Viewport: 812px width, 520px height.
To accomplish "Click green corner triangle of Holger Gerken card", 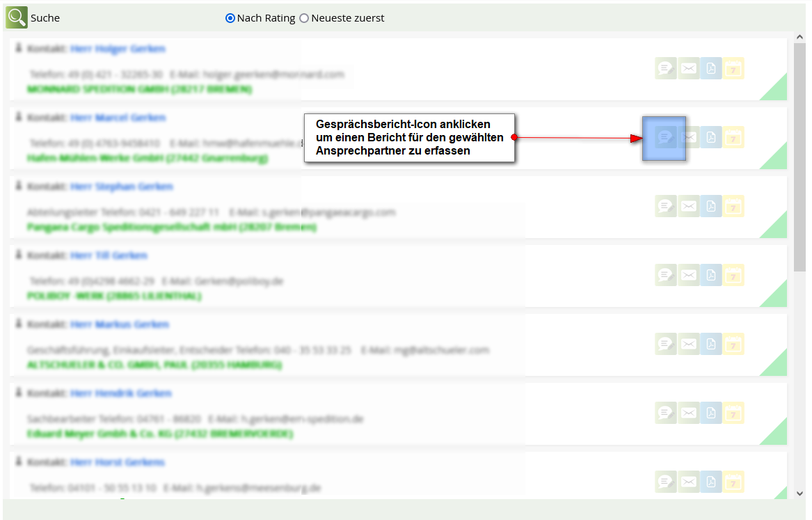I will click(777, 92).
